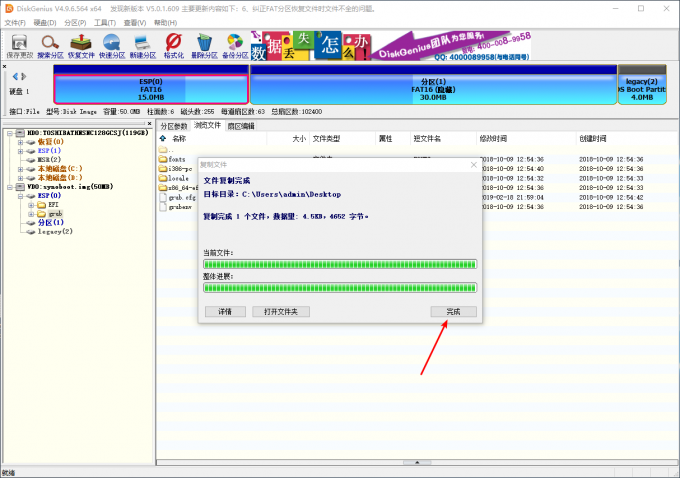Open the 备份分区 (Backup Partition) tool
Viewport: 680px width, 478px height.
(x=235, y=44)
